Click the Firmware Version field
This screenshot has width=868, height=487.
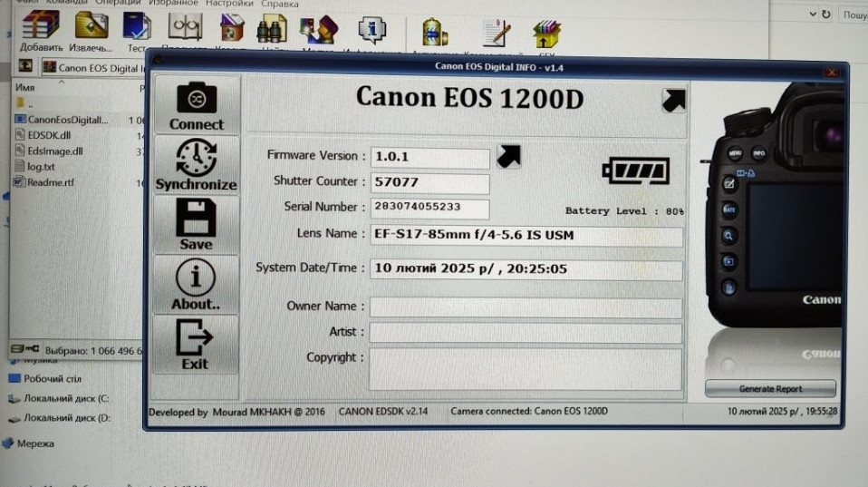429,158
